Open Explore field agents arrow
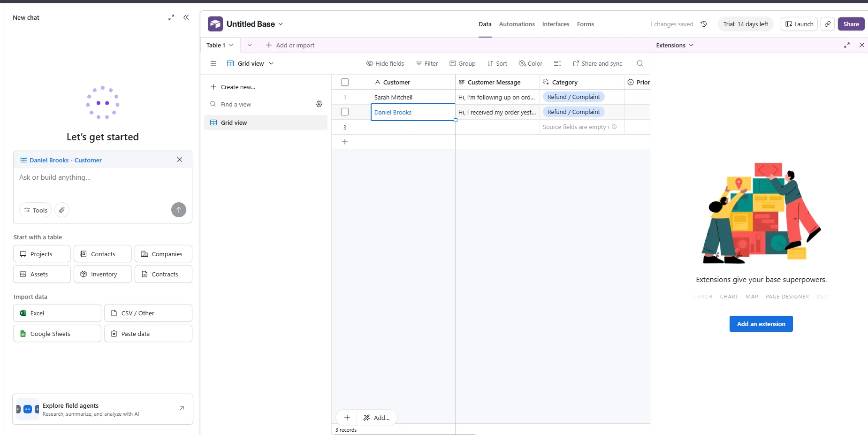The image size is (868, 435). [x=182, y=408]
